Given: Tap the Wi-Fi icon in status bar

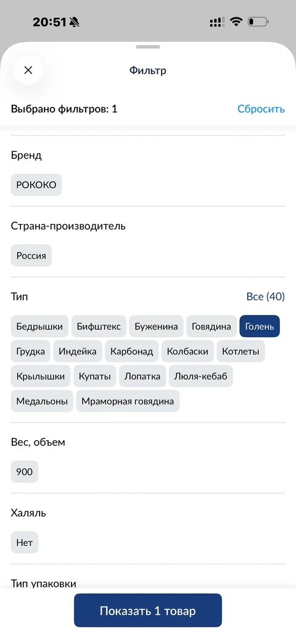Looking at the screenshot, I should [x=236, y=22].
